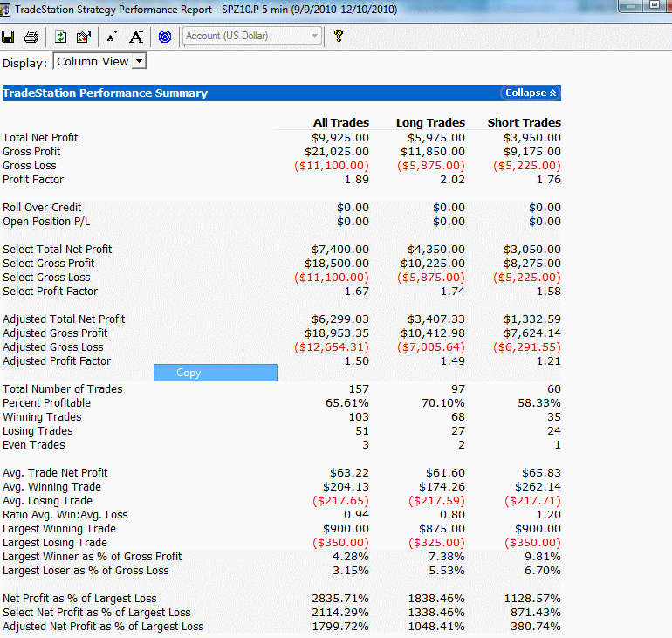Click the 65.61% percent profitable value

click(x=347, y=403)
